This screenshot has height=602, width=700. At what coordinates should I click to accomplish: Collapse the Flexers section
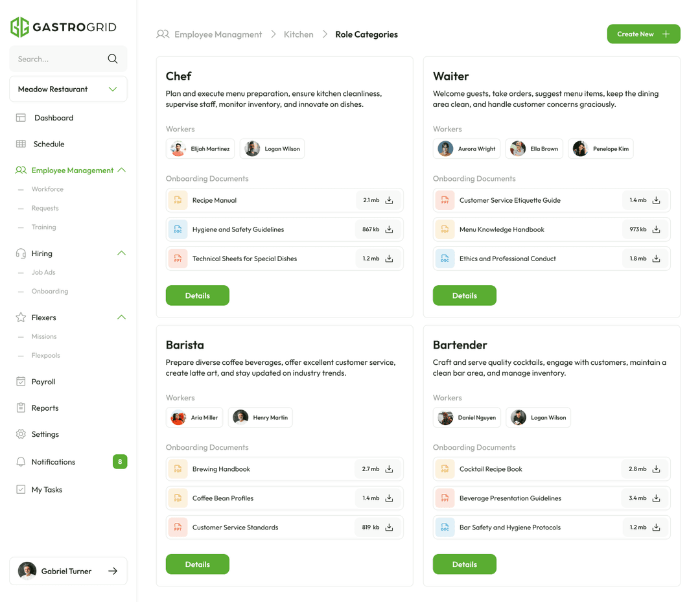coord(121,317)
